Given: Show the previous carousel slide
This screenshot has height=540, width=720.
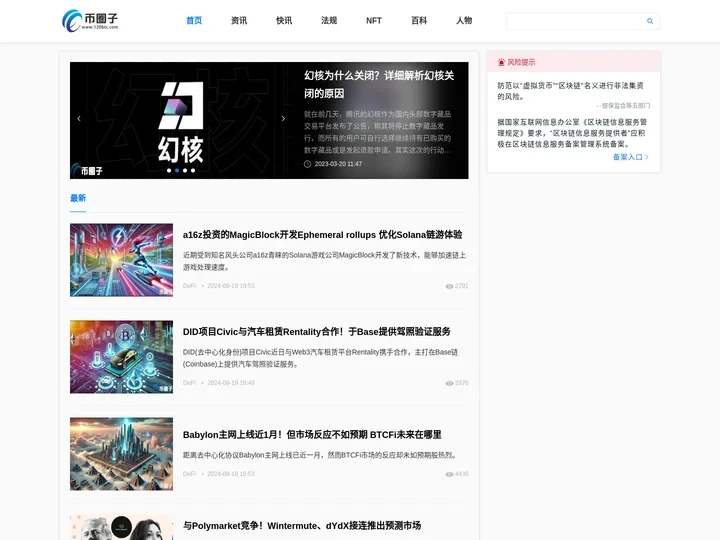Looking at the screenshot, I should 79,118.
